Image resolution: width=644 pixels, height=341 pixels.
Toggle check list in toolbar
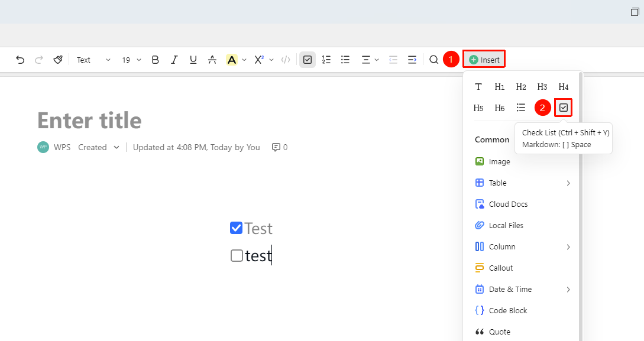(x=307, y=60)
